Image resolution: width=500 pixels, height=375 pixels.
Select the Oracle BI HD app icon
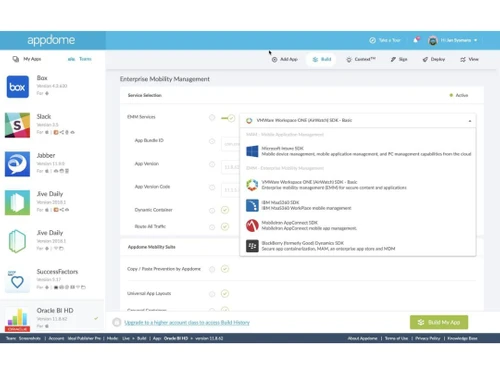click(x=17, y=319)
